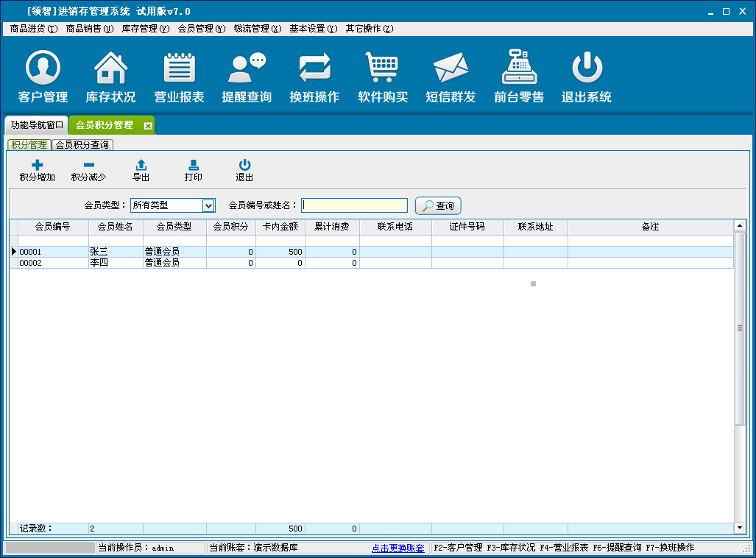Click the 提醒查询 reminder icon
Screen dimensions: 756x558
click(x=247, y=68)
